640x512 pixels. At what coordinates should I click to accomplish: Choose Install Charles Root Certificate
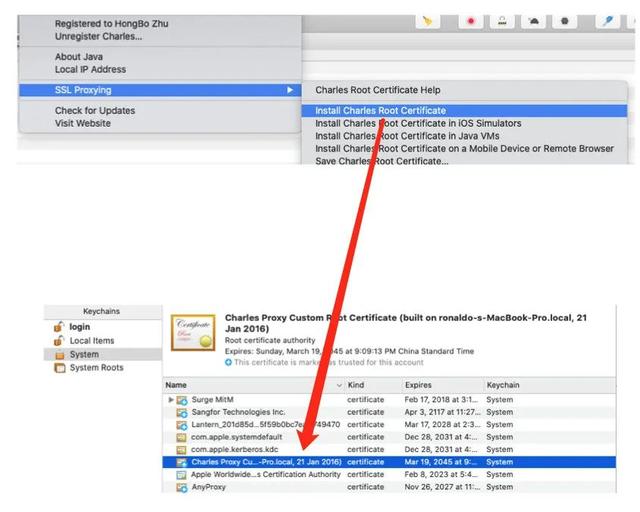click(x=380, y=111)
